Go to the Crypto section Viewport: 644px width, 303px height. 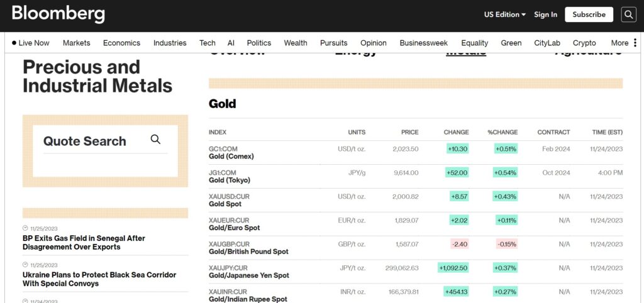point(584,43)
